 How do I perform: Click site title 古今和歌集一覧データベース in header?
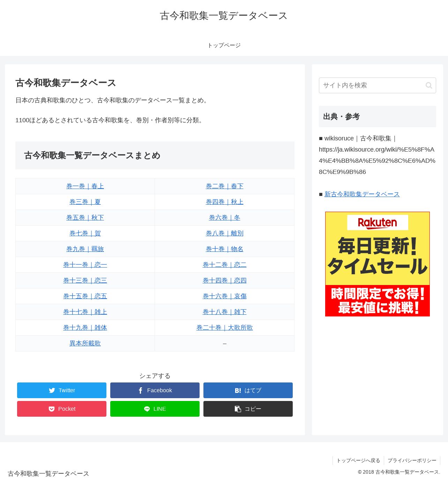click(x=224, y=16)
